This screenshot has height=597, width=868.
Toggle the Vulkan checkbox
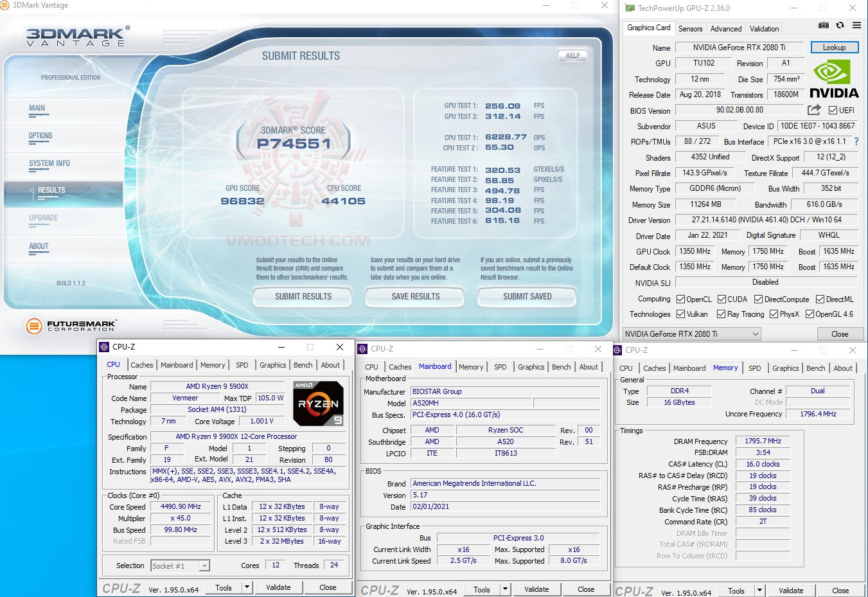click(x=681, y=314)
